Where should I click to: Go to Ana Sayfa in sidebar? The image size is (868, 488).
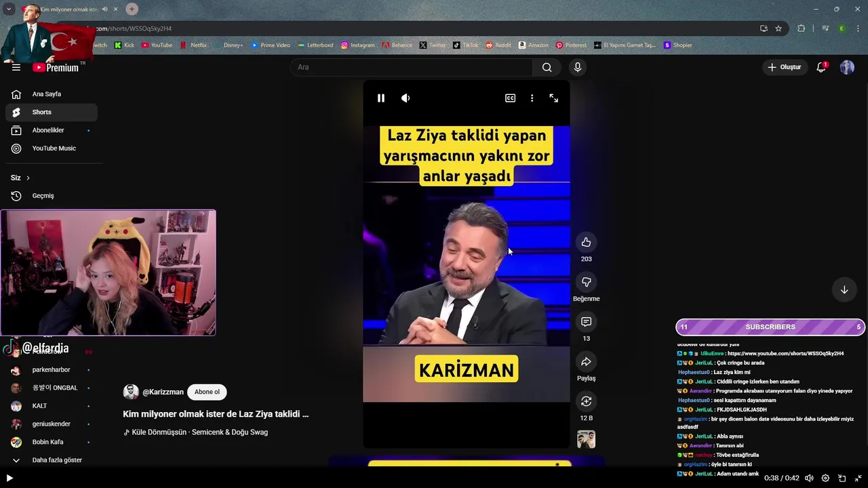(51, 94)
